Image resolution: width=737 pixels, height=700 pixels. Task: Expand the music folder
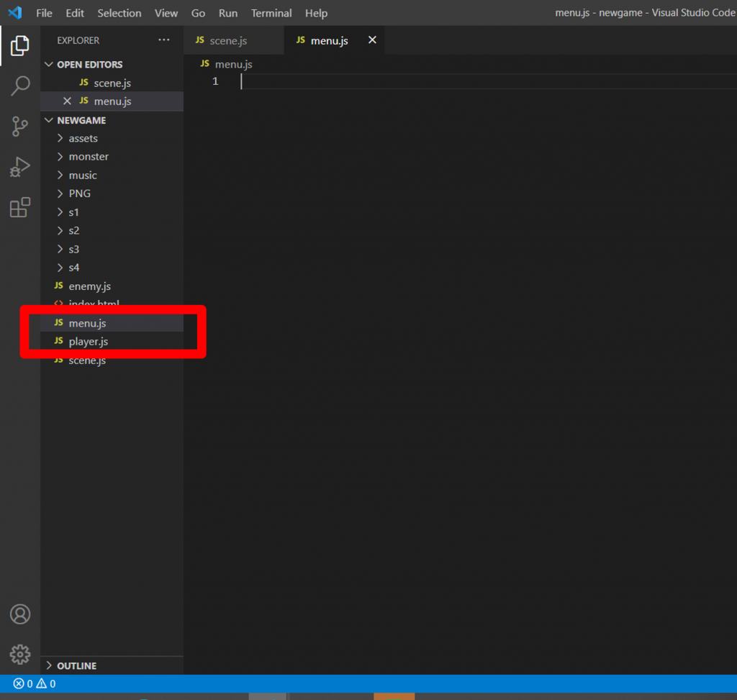pyautogui.click(x=60, y=176)
